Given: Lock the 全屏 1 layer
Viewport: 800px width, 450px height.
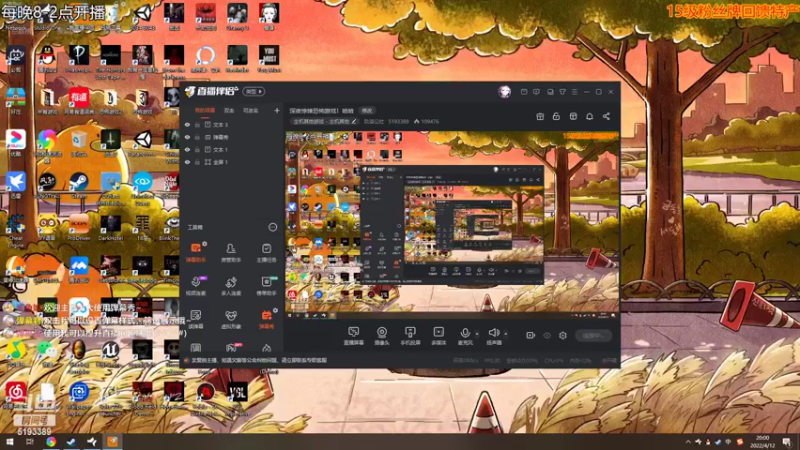Looking at the screenshot, I should pyautogui.click(x=197, y=162).
